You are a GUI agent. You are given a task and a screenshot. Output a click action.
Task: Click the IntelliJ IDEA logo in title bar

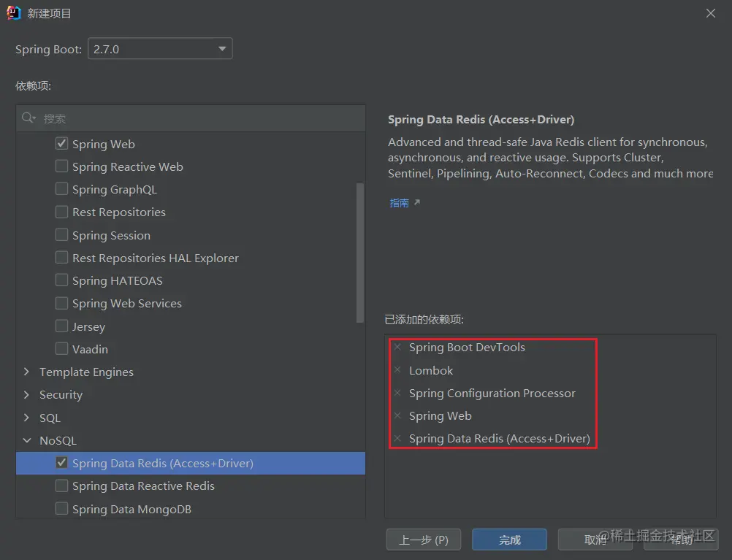pos(14,13)
